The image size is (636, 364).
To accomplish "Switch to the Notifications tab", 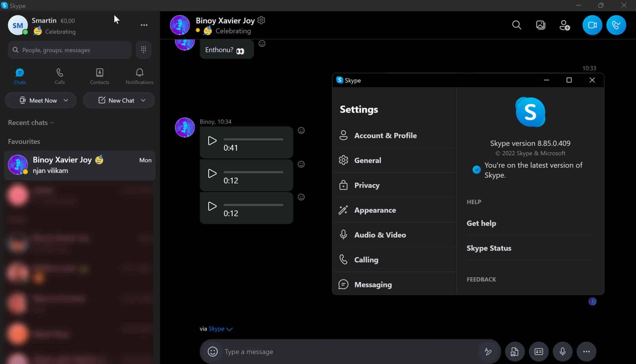I will [139, 76].
